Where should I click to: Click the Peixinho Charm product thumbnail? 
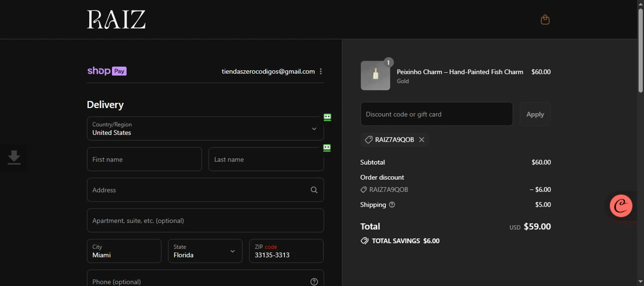pos(375,75)
